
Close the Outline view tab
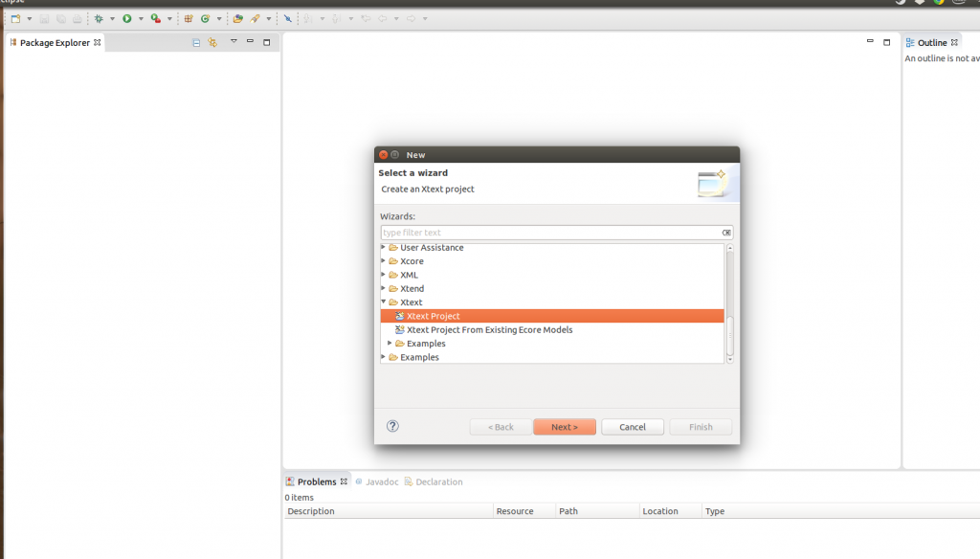coord(954,42)
